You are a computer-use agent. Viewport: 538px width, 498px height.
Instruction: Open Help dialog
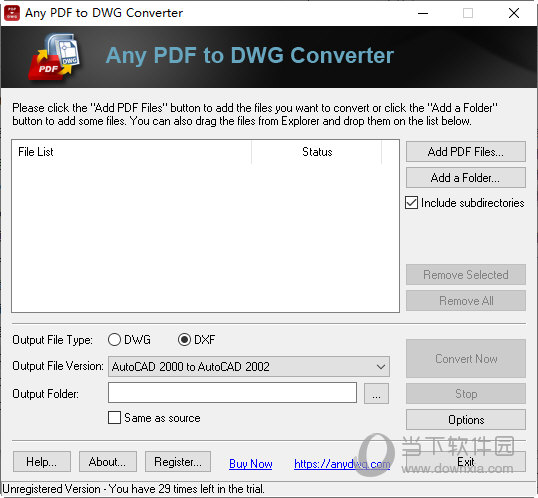[x=42, y=462]
